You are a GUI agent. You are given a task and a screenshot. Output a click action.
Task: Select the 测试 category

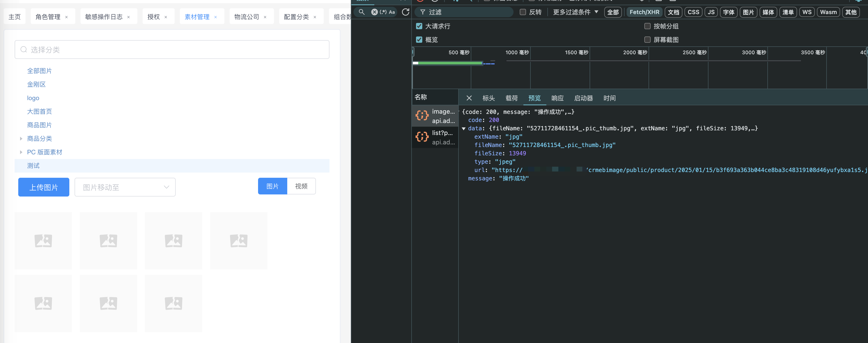coord(172,166)
